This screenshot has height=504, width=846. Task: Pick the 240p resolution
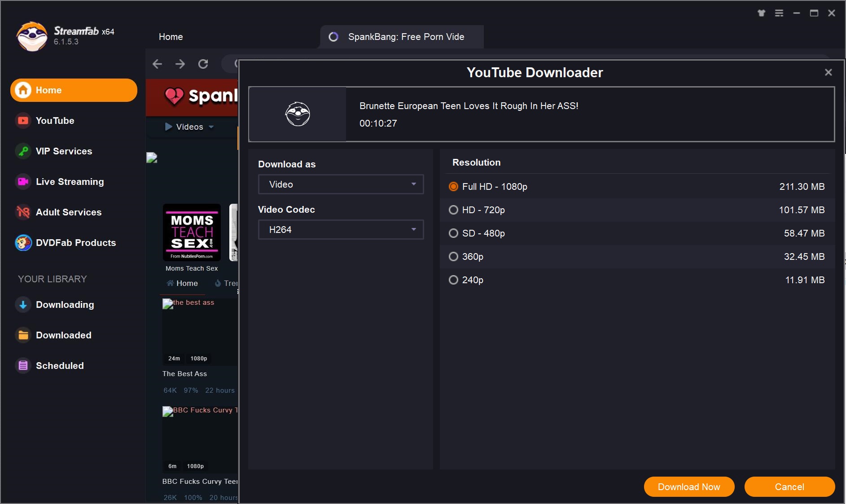tap(454, 280)
